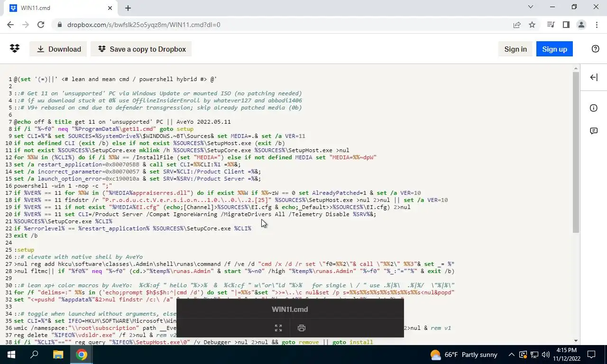Open Chrome three-dot menu
The height and width of the screenshot is (364, 607).
click(x=597, y=25)
